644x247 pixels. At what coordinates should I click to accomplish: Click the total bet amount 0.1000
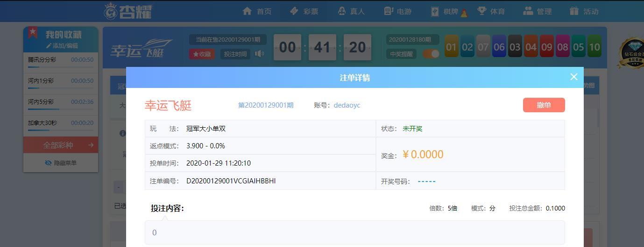click(555, 208)
